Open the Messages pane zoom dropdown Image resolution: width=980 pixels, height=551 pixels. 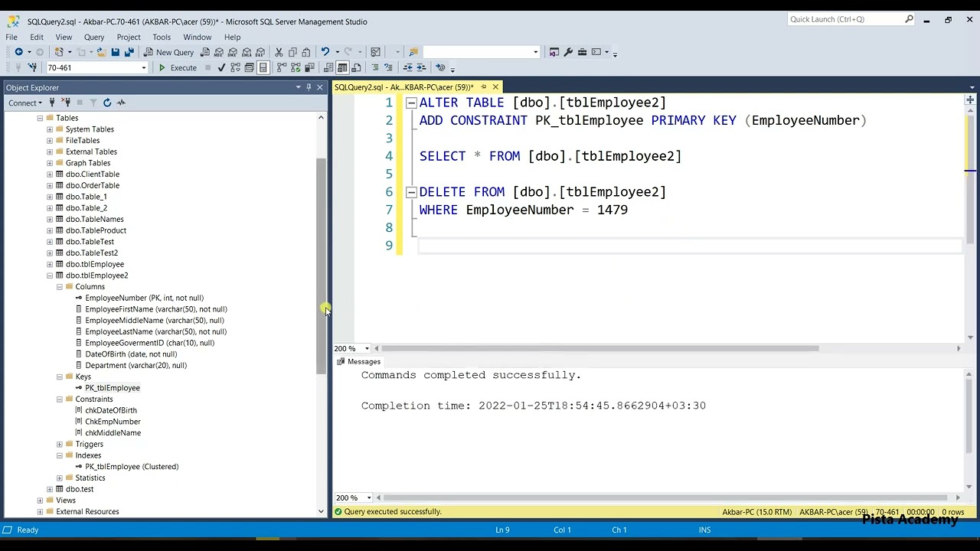pyautogui.click(x=368, y=497)
